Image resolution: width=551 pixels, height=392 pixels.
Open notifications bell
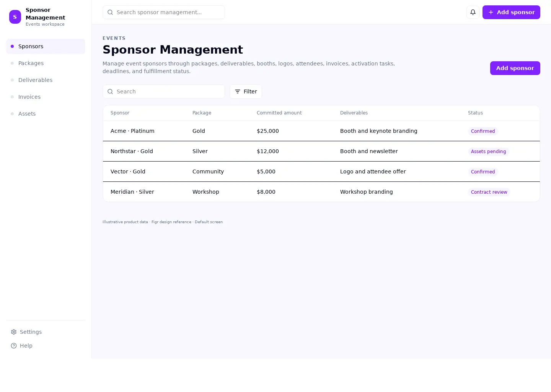pyautogui.click(x=473, y=12)
